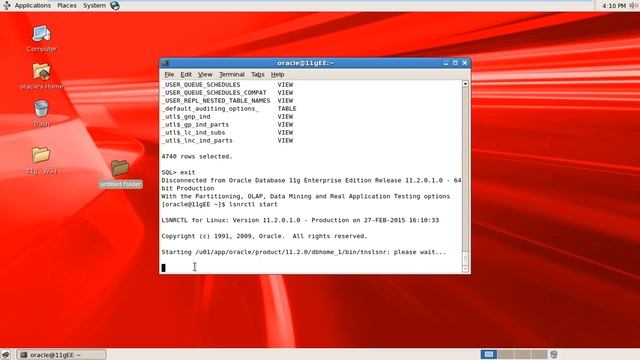Click the clock showing 4:10 PM
Screen dimensions: 640x360
(x=614, y=6)
